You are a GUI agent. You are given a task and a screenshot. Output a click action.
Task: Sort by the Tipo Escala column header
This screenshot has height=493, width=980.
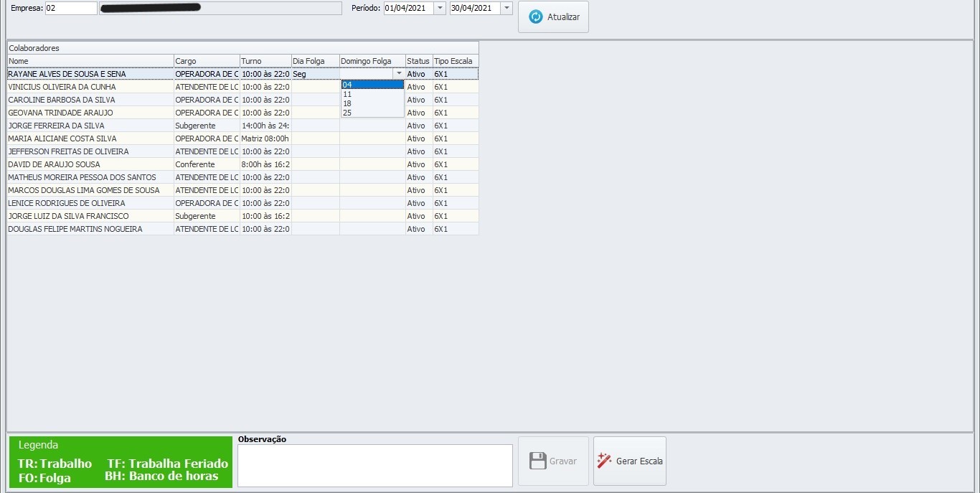[455, 61]
